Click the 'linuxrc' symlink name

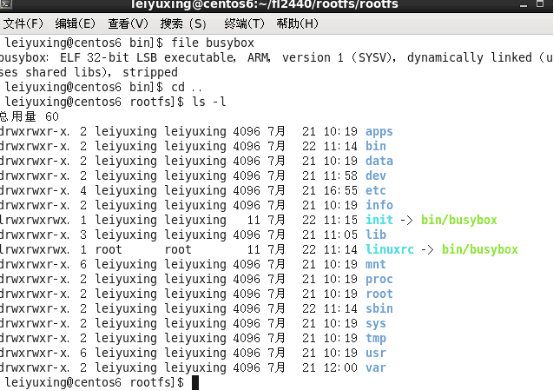point(389,249)
